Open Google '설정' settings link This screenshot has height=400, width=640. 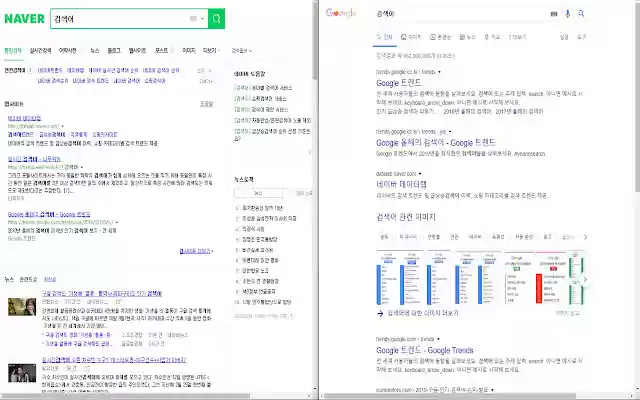point(564,37)
